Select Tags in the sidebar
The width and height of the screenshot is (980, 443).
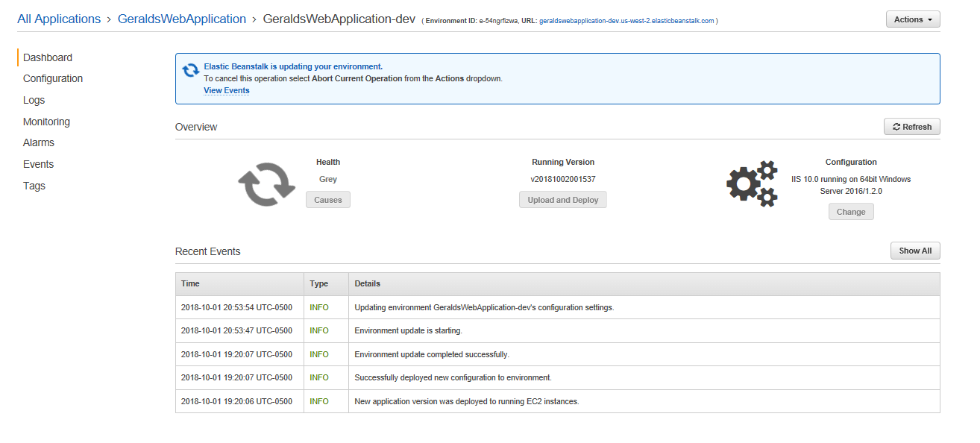point(34,186)
